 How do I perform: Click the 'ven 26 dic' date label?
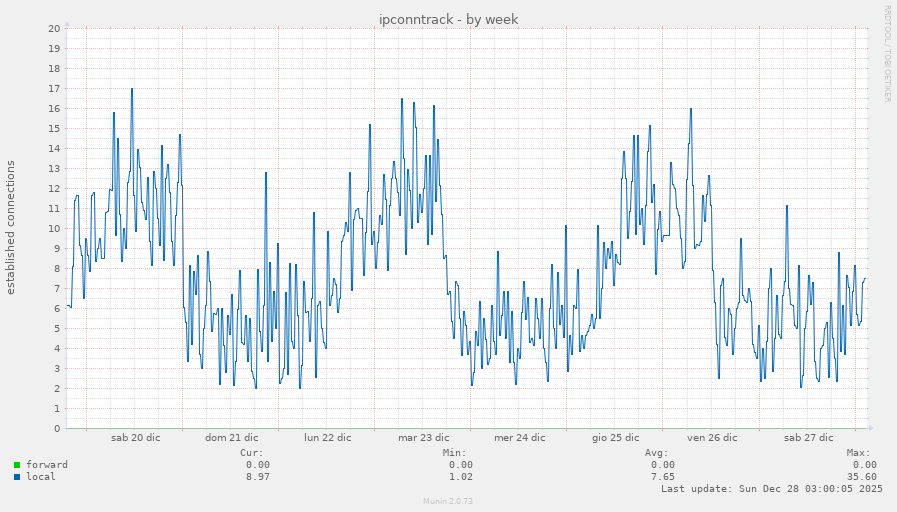(x=711, y=438)
